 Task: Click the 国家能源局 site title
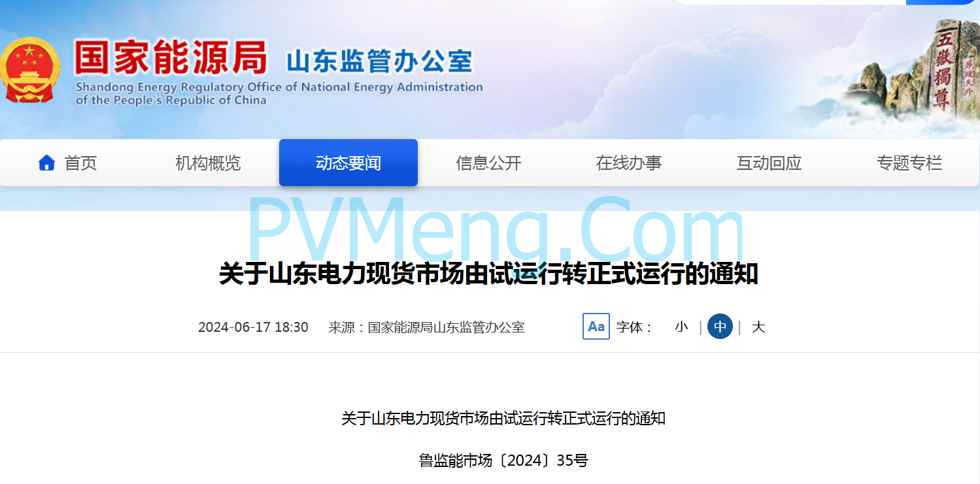coord(171,57)
